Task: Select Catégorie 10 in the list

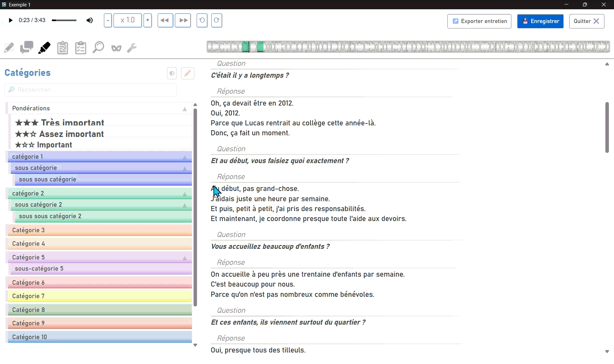Action: tap(100, 337)
